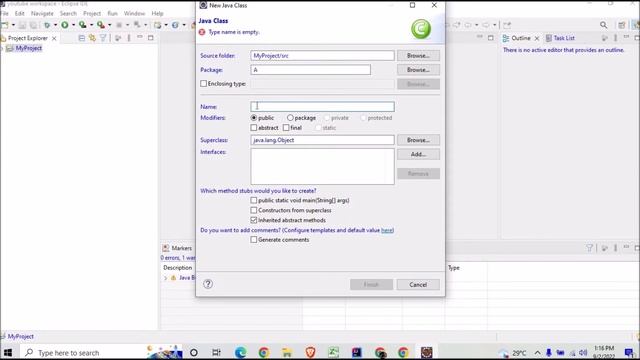This screenshot has height=360, width=640.
Task: Toggle Link with Editor in Project Explorer
Action: click(x=92, y=38)
